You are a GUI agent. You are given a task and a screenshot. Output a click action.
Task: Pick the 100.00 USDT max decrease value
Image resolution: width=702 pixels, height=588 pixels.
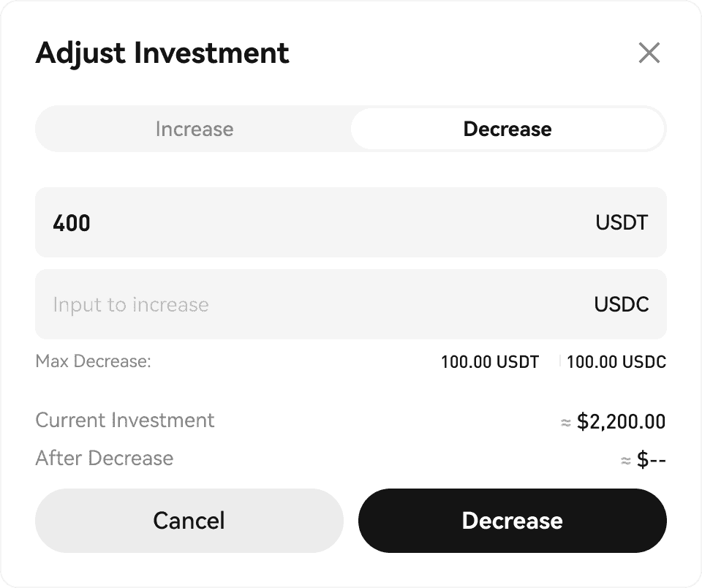coord(489,361)
